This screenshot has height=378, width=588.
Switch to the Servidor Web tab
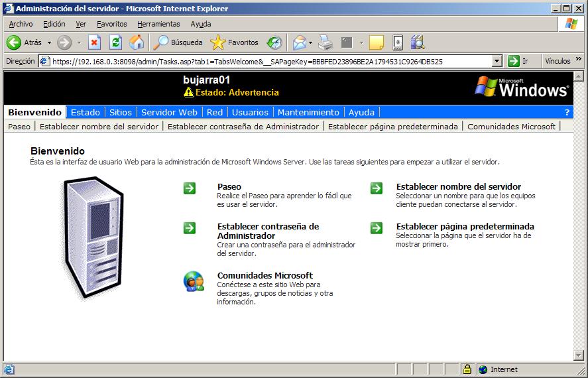coord(169,112)
